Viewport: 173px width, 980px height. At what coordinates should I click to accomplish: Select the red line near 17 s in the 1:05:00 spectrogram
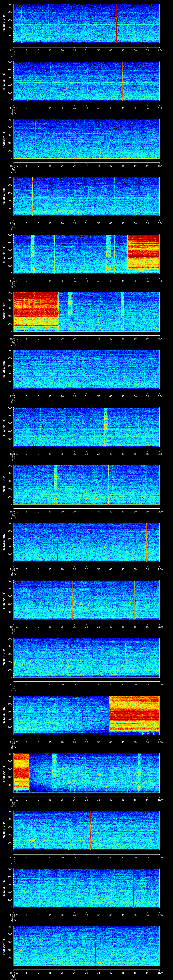[54, 254]
